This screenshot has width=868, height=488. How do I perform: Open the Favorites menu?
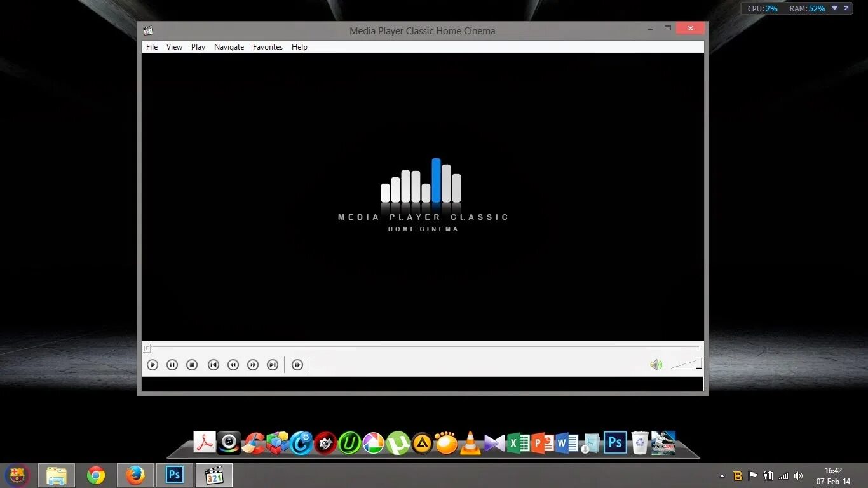(x=268, y=47)
